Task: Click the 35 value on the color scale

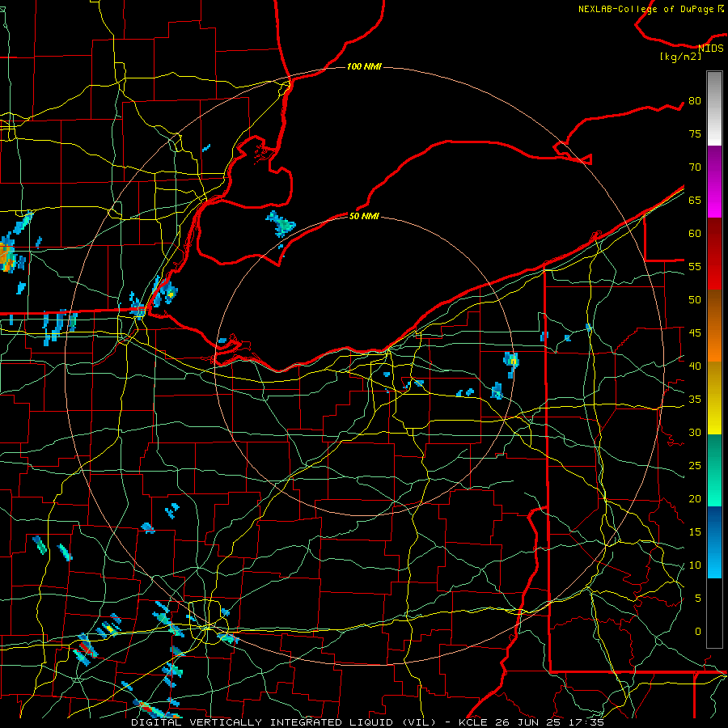Action: coord(695,400)
